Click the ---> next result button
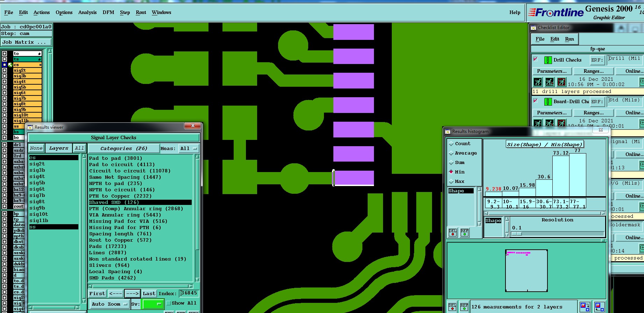The height and width of the screenshot is (313, 644). (x=133, y=294)
